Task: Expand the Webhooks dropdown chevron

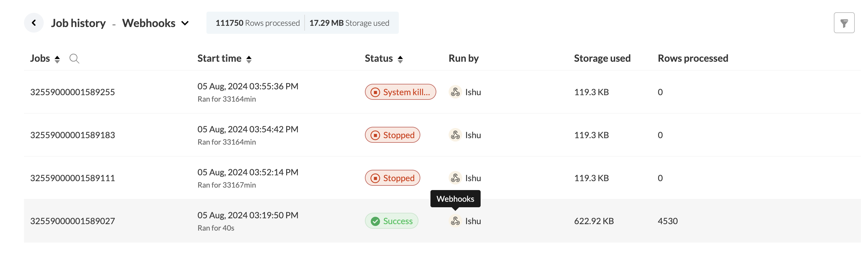Action: point(185,23)
